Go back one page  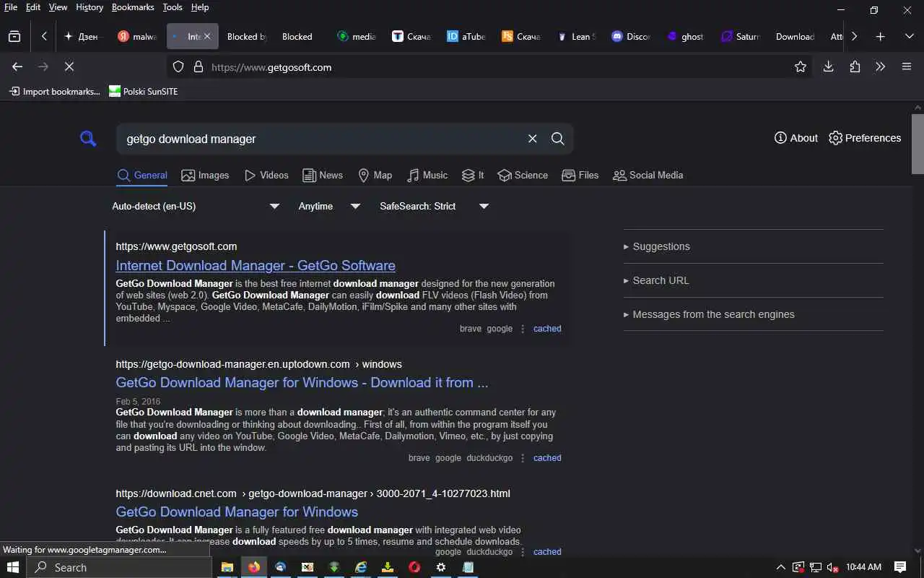(17, 66)
